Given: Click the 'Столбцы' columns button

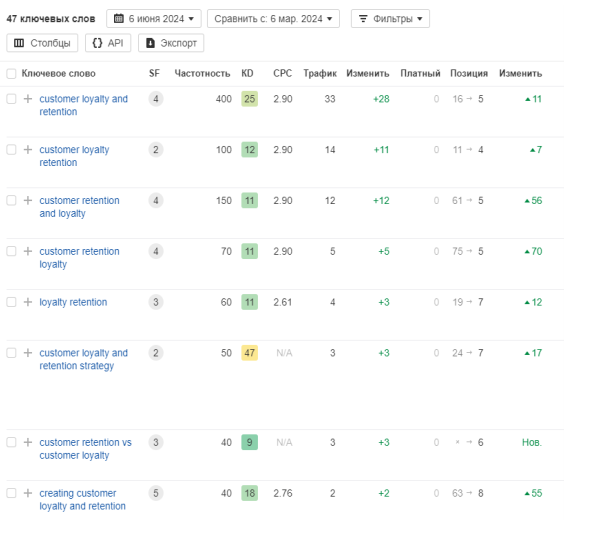Looking at the screenshot, I should click(42, 43).
